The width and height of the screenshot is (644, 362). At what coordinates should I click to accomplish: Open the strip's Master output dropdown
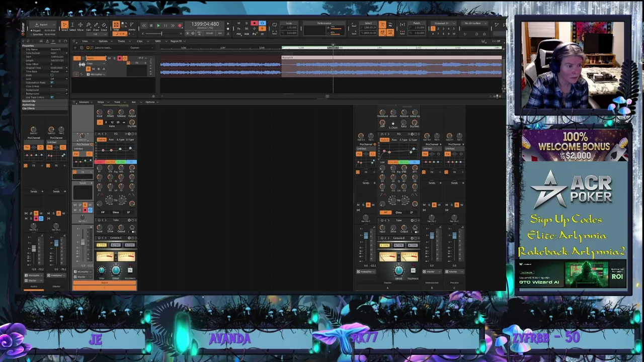tap(83, 277)
